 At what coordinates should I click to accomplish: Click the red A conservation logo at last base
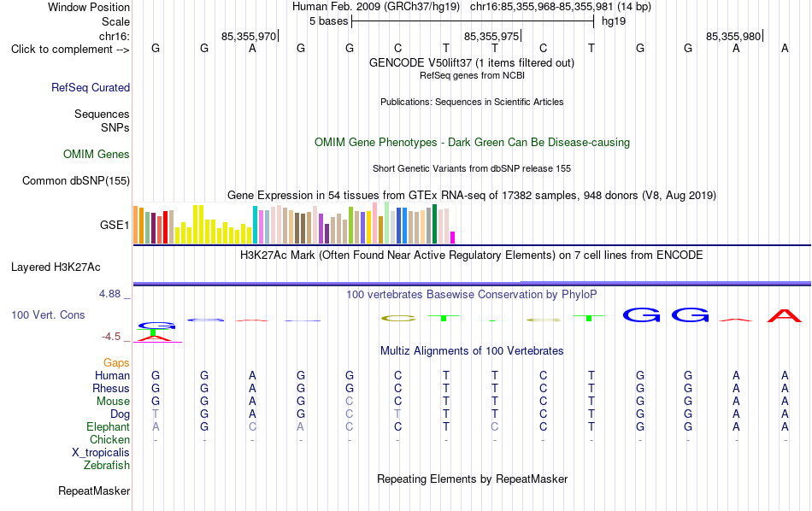(x=785, y=315)
